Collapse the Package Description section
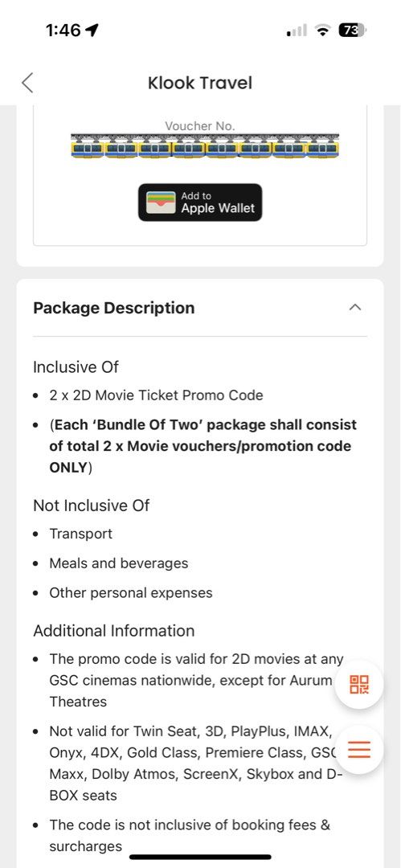 click(x=355, y=308)
